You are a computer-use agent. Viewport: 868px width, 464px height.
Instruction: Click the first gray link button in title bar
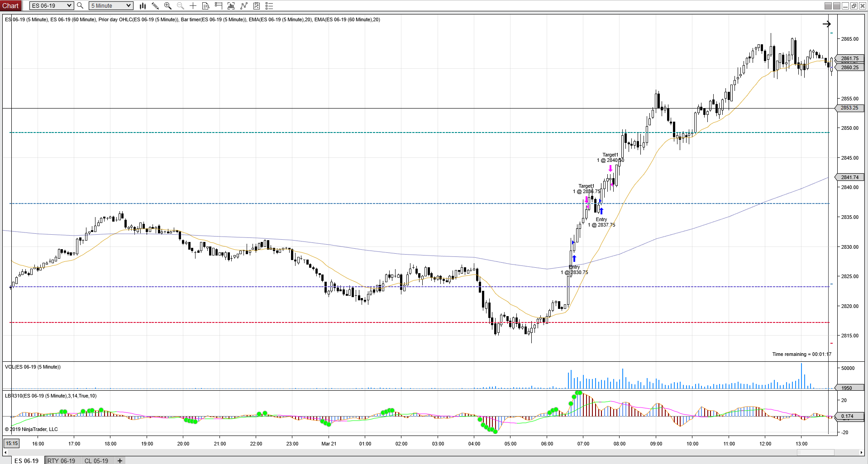click(828, 5)
